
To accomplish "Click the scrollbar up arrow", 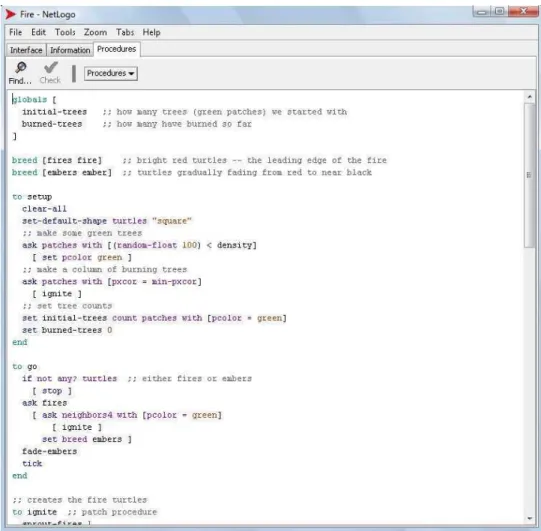I will point(529,97).
